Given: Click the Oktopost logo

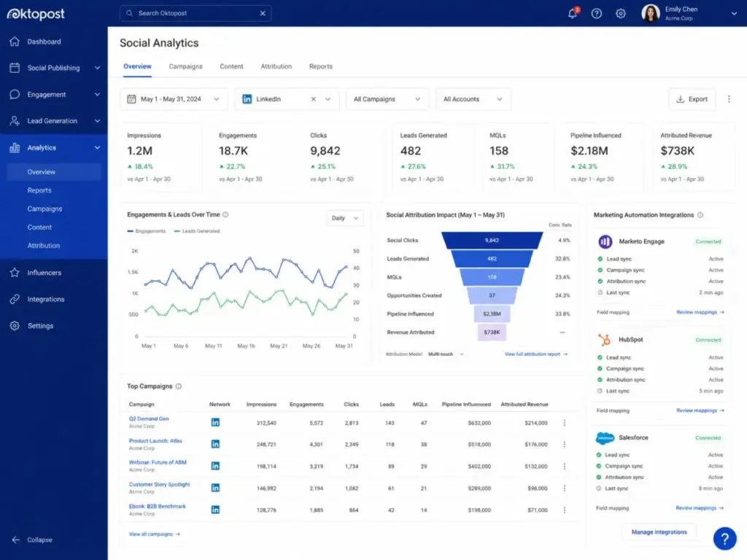Looking at the screenshot, I should coord(36,14).
